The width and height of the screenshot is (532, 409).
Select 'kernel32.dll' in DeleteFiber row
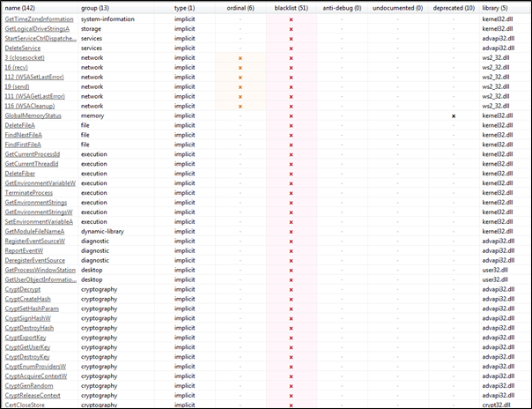point(498,174)
